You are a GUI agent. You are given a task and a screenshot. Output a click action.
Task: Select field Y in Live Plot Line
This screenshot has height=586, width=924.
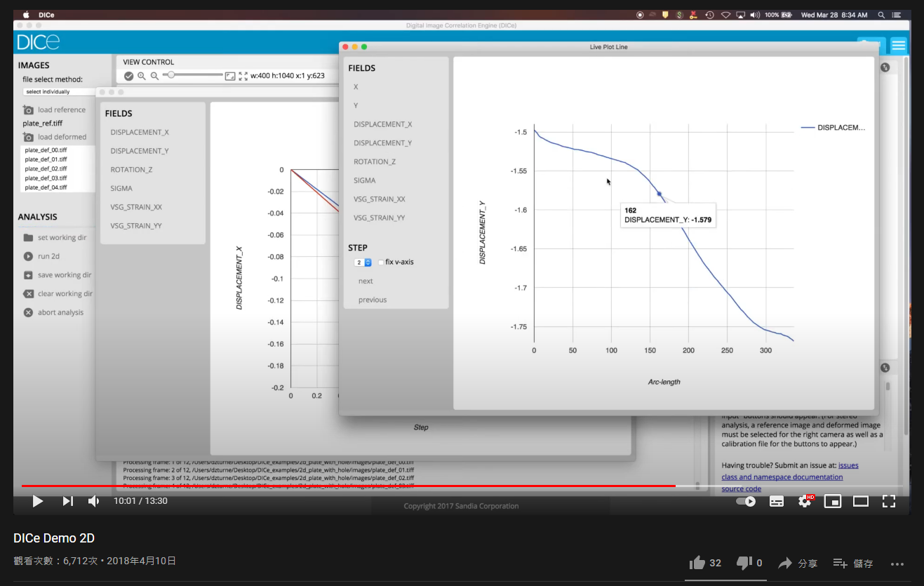coord(356,105)
